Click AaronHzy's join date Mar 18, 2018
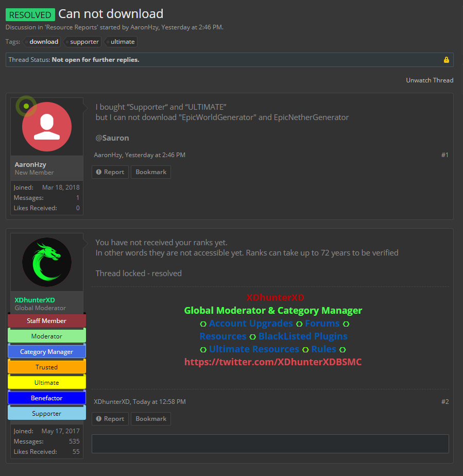This screenshot has width=463, height=476. [61, 188]
